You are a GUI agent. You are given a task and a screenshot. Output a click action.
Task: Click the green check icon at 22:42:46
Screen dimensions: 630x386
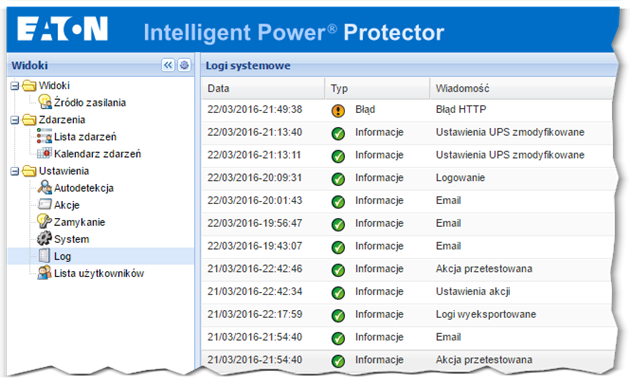pos(338,270)
